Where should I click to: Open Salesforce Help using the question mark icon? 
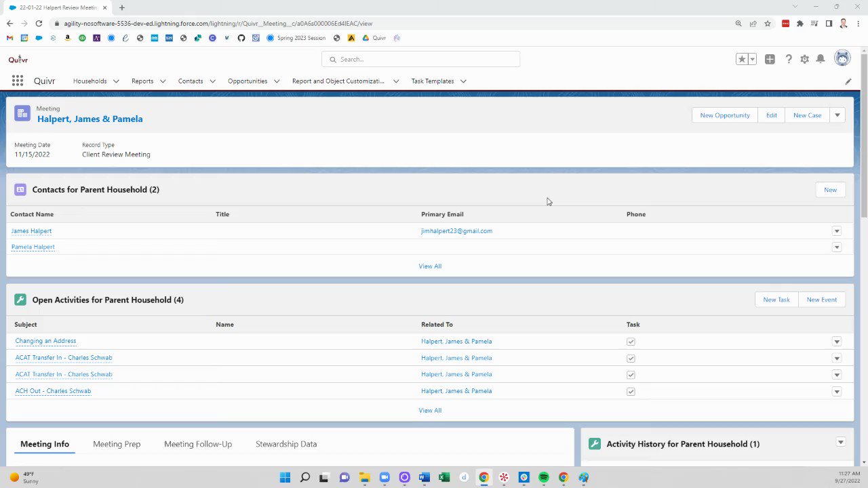pyautogui.click(x=789, y=59)
